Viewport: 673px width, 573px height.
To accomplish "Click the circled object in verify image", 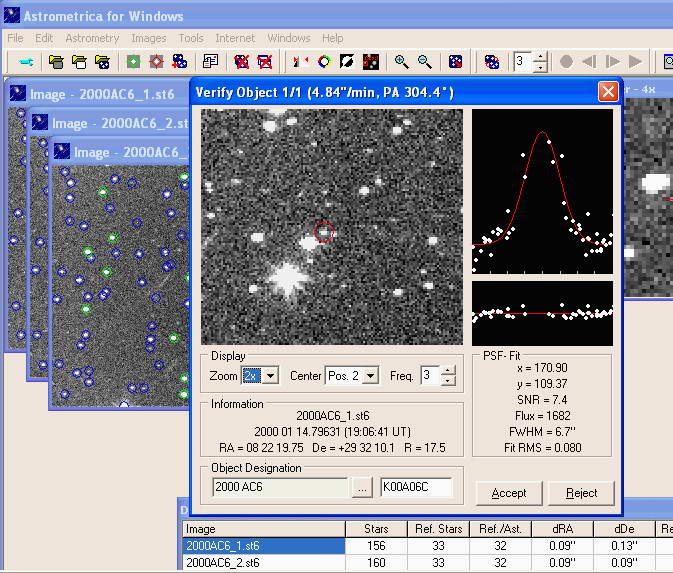I will coord(324,232).
